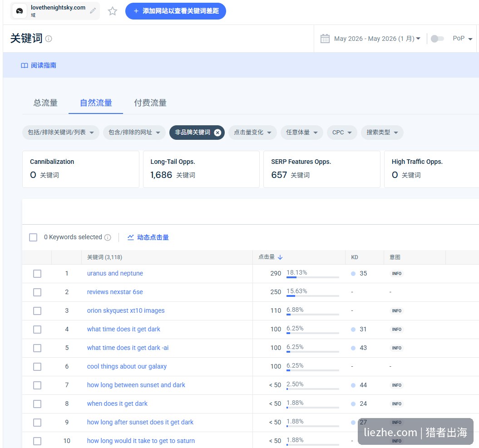This screenshot has width=479, height=448.
Task: Open the CPC filter dropdown
Action: tap(342, 133)
